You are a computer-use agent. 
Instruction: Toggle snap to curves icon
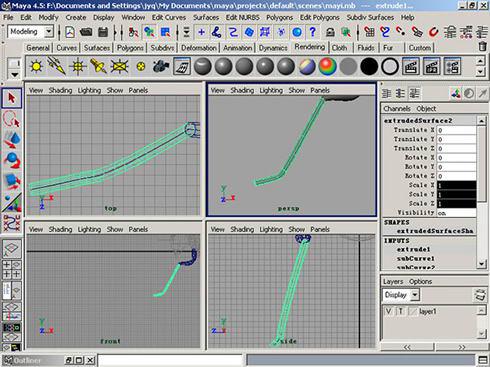[x=385, y=32]
